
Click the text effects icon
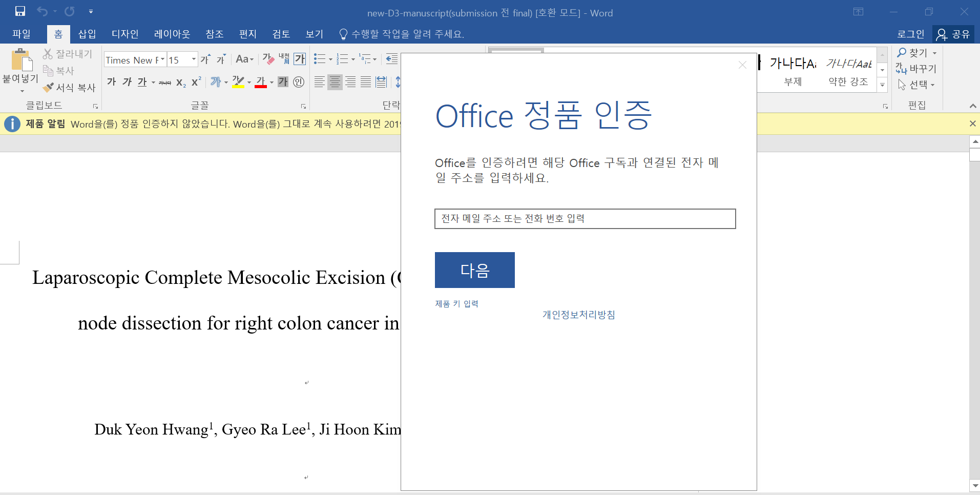point(216,82)
